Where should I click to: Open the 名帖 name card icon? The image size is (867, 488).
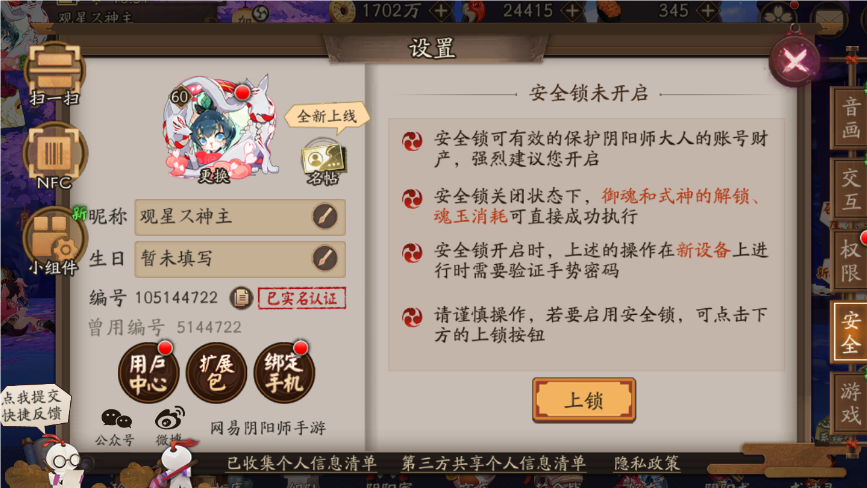click(x=323, y=164)
